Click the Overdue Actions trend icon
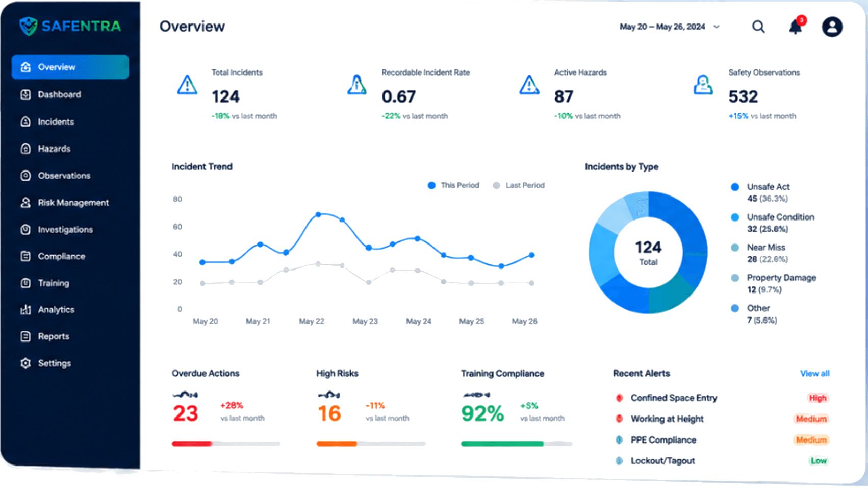Image resolution: width=868 pixels, height=489 pixels. pyautogui.click(x=185, y=395)
